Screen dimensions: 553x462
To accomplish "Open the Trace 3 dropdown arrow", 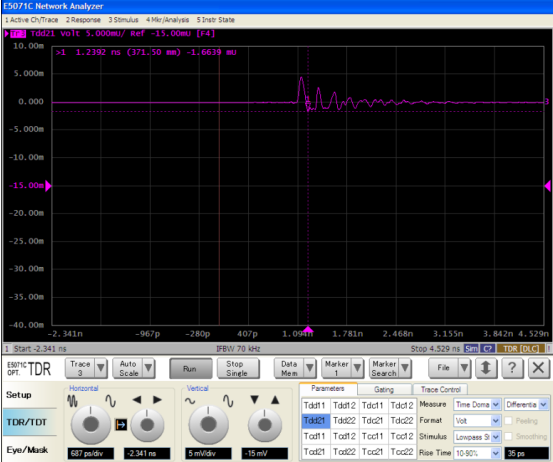I will 101,368.
